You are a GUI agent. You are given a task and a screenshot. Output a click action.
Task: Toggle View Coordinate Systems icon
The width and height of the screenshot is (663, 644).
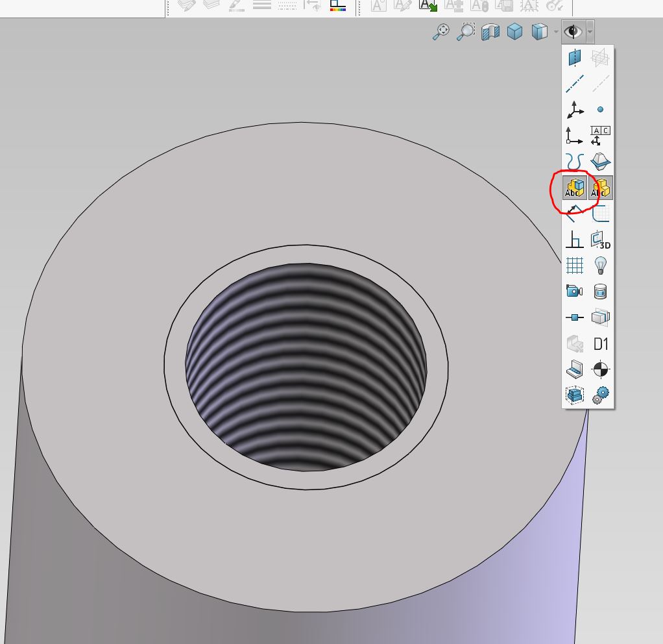pos(575,136)
